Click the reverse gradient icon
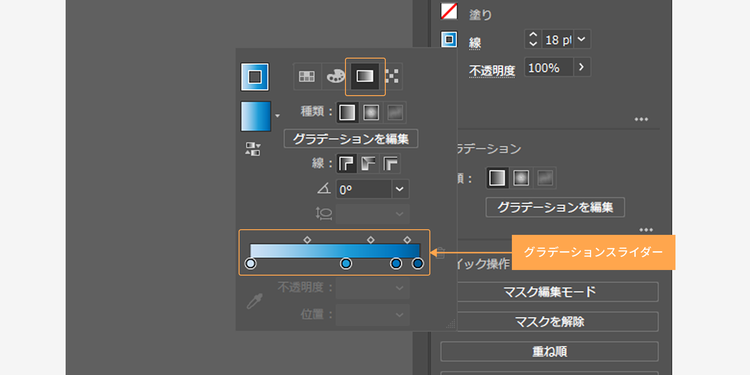Viewport: 750px width, 375px height. pyautogui.click(x=253, y=149)
